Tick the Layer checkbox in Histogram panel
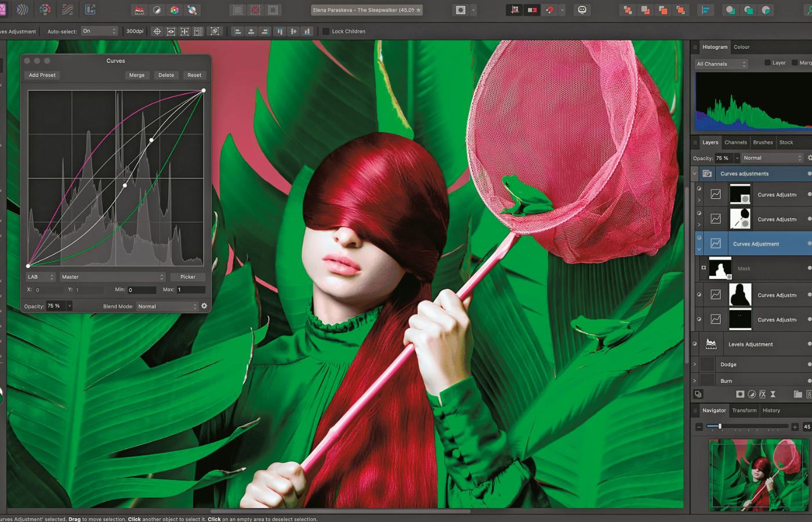This screenshot has width=812, height=522. (x=767, y=63)
